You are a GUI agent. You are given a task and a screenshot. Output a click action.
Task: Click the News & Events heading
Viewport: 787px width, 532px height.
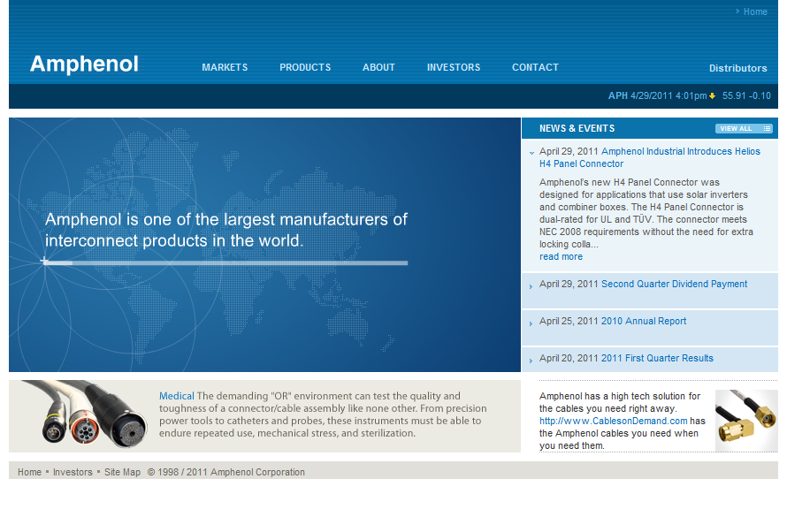click(577, 128)
